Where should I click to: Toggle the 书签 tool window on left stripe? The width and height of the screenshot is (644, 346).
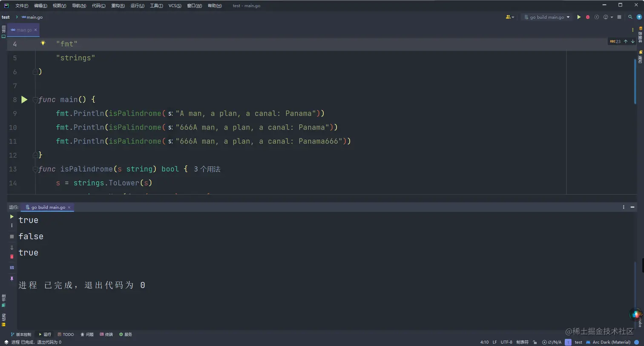click(x=3, y=300)
